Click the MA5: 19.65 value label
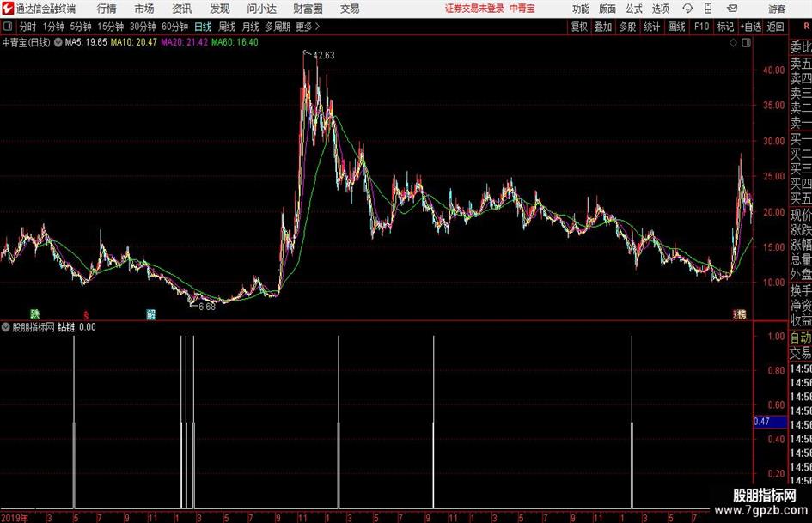This screenshot has width=812, height=523. click(x=86, y=42)
